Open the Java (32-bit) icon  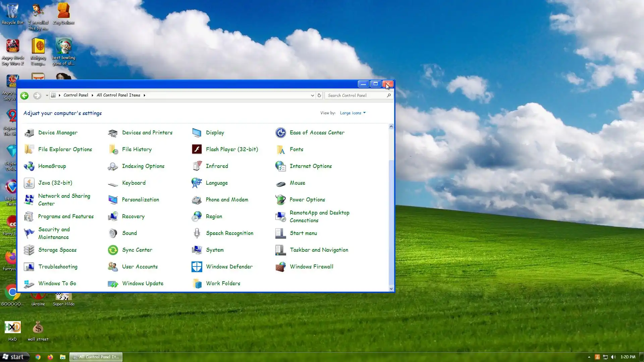pos(29,183)
